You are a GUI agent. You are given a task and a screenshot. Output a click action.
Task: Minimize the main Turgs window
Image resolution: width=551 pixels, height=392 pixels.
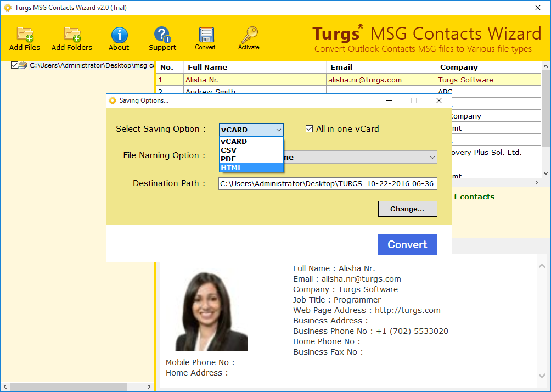(488, 8)
